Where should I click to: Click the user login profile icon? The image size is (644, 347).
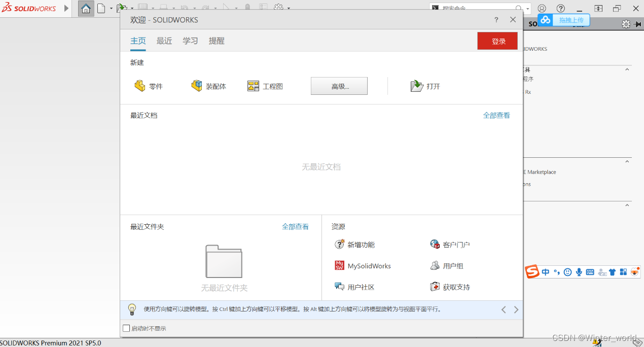(542, 9)
